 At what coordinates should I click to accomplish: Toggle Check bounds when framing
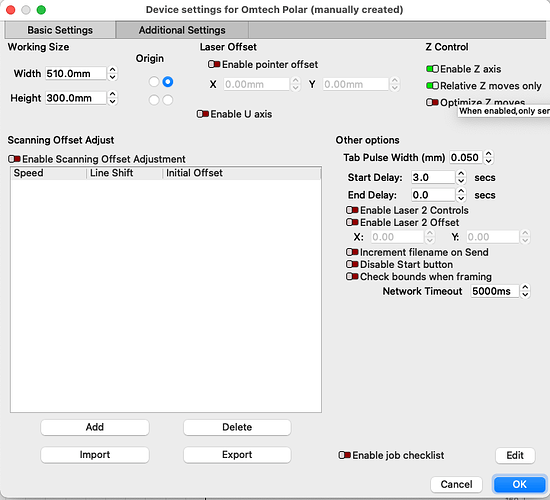click(x=352, y=276)
